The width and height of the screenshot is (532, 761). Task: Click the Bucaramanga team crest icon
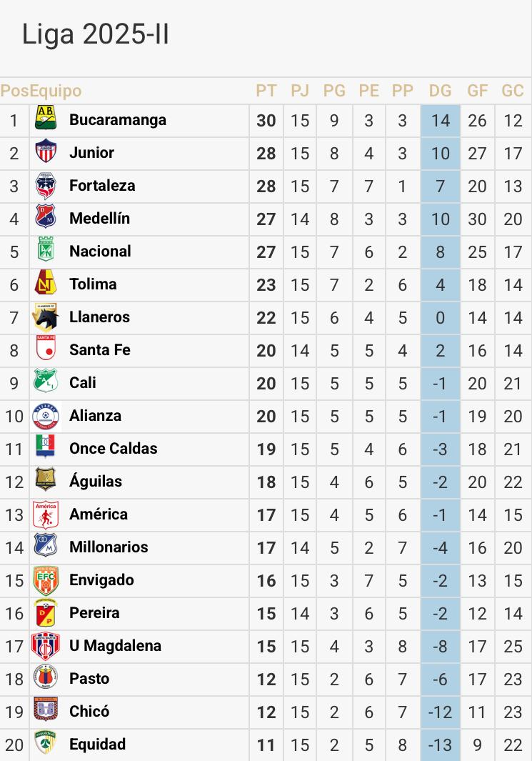[x=46, y=118]
